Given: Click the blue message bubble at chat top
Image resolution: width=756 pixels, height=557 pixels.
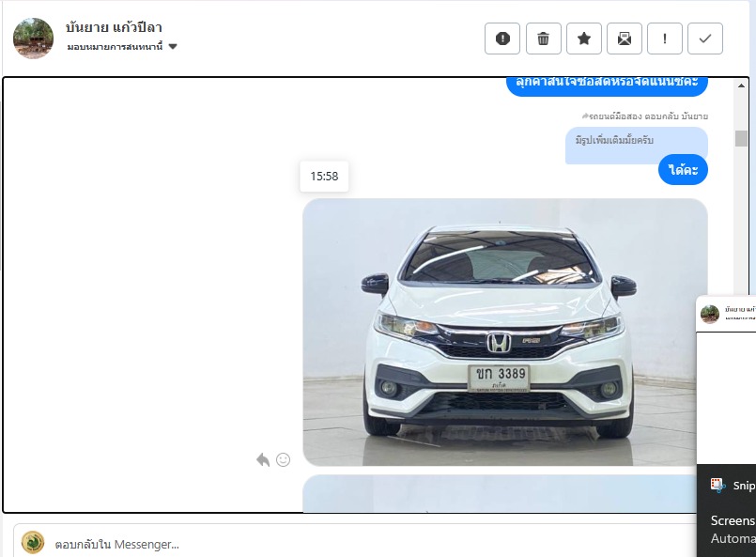Looking at the screenshot, I should [x=607, y=85].
